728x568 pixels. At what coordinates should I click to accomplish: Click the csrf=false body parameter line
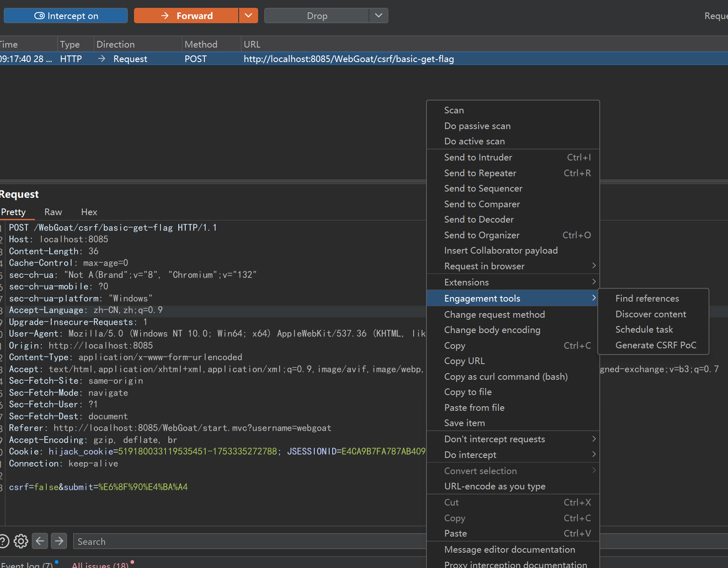(x=98, y=487)
